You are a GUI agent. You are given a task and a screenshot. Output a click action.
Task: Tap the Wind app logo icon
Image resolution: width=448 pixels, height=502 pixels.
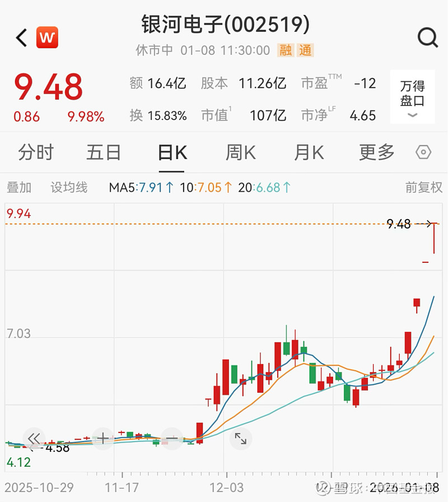coord(47,37)
